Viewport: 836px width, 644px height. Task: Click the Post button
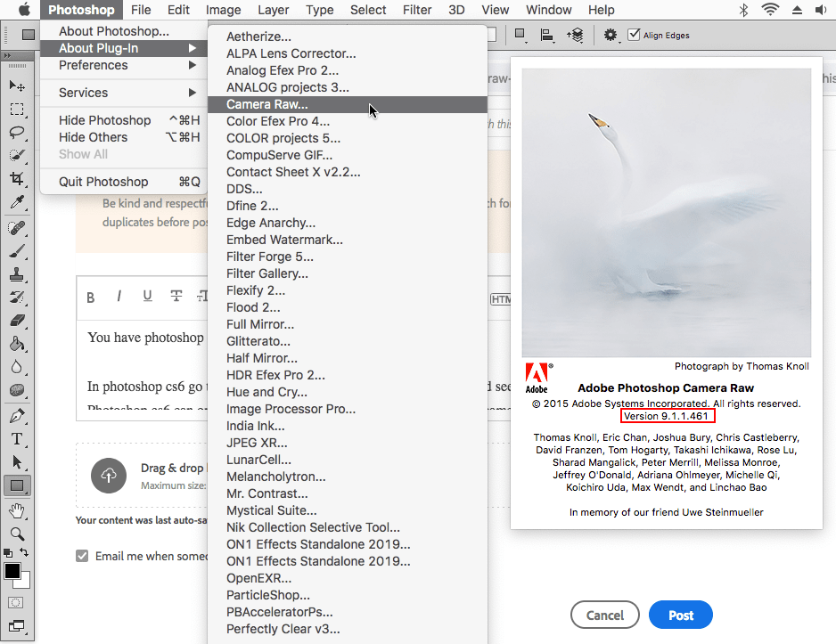click(680, 615)
